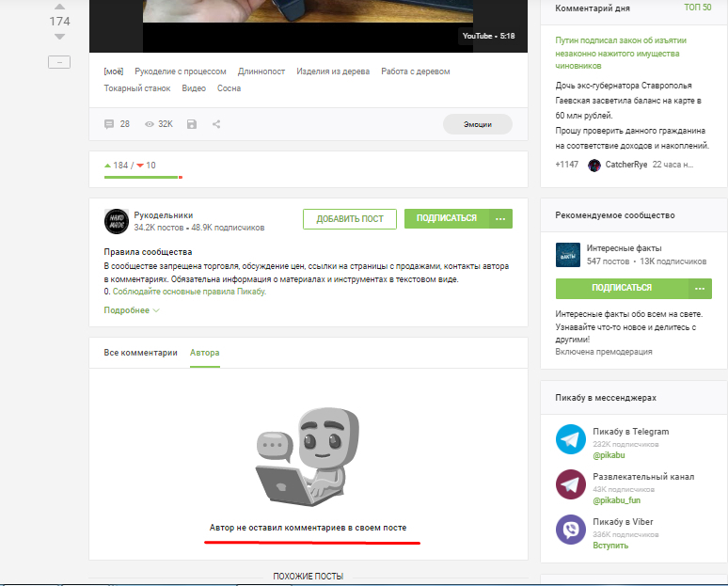Open the comments icon showing 28
Image resolution: width=728 pixels, height=586 pixels.
[x=109, y=124]
